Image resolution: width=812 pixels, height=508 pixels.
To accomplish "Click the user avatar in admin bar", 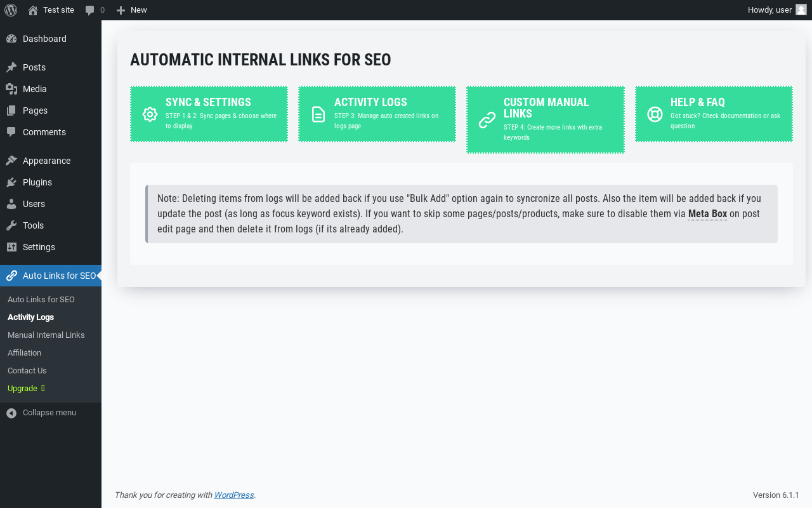I will 801,10.
